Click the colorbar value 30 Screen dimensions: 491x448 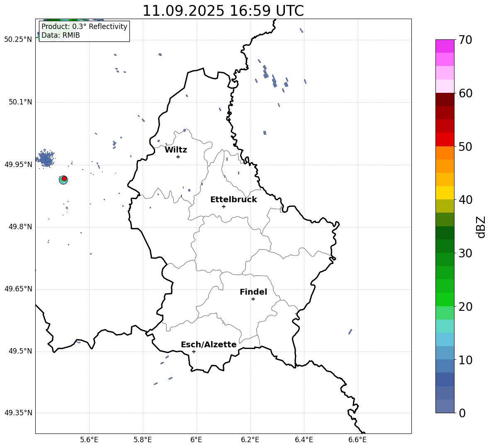(x=466, y=253)
